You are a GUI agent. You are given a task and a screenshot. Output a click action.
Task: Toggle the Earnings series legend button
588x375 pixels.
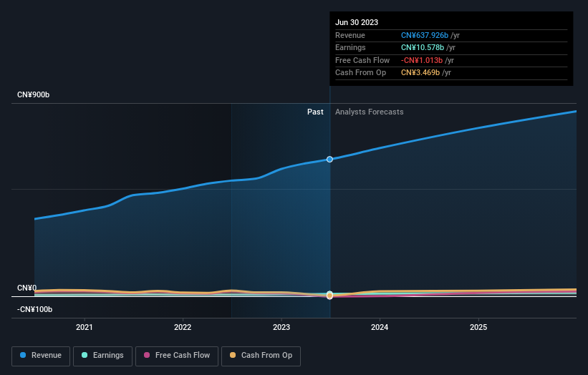pyautogui.click(x=102, y=356)
